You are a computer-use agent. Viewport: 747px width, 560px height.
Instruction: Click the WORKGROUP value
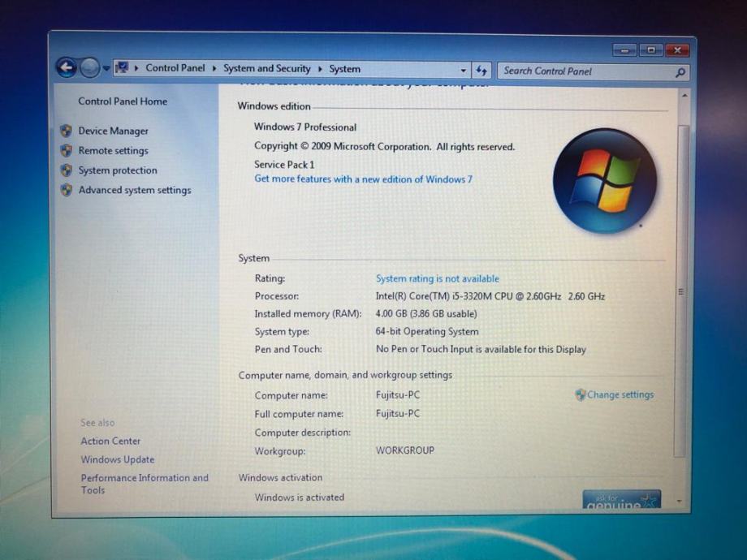405,450
